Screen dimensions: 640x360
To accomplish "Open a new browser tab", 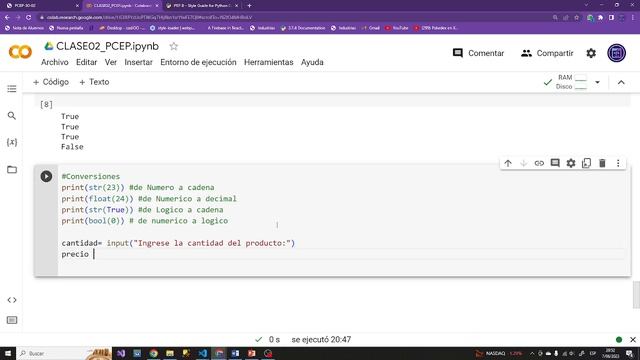I will 249,6.
